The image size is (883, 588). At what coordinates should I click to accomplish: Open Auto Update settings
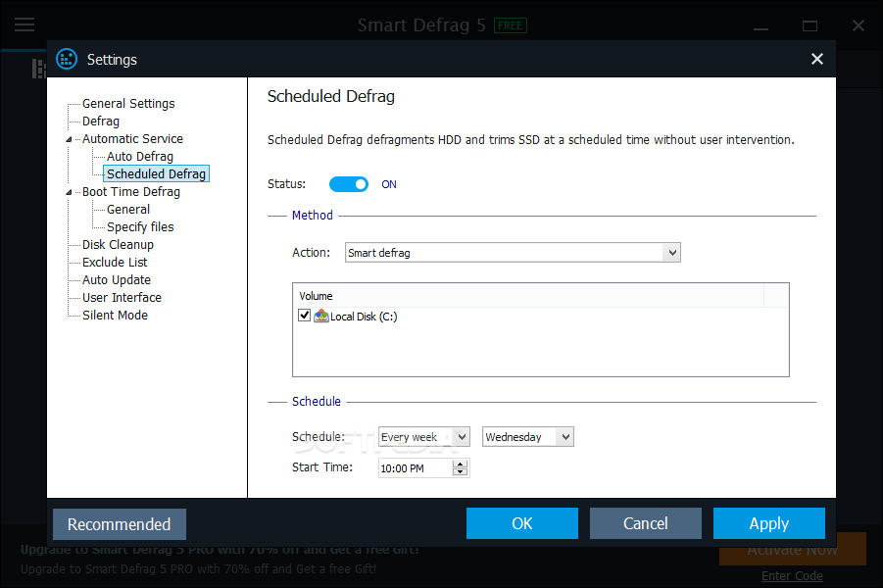(x=116, y=279)
